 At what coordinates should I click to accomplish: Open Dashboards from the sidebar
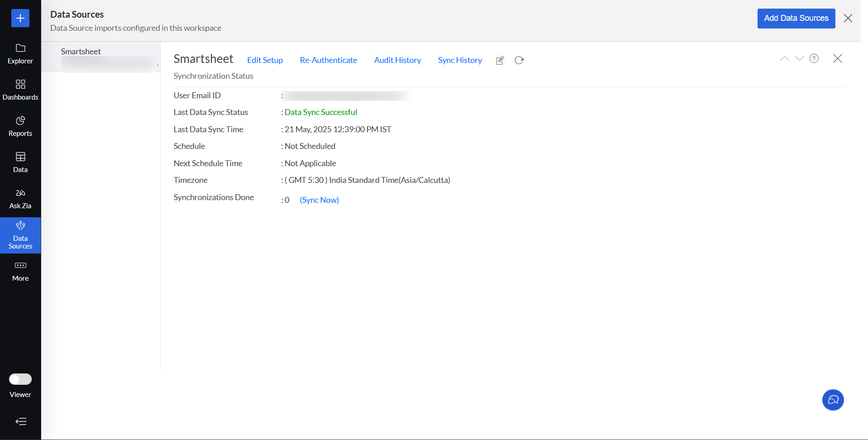[x=20, y=90]
